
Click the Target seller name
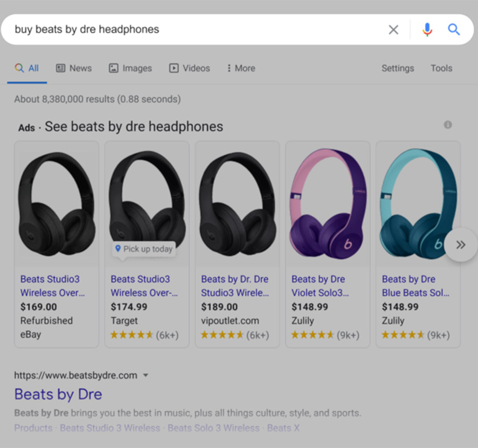124,321
